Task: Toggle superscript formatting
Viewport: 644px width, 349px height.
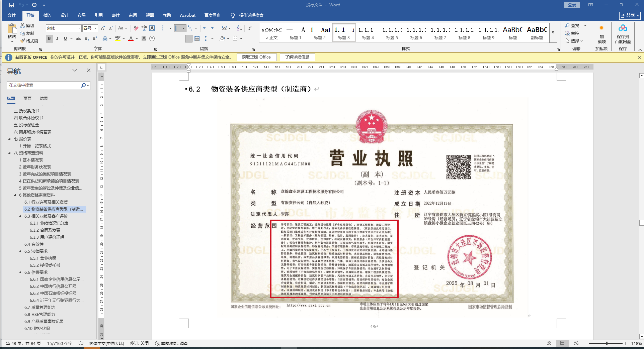Action: (95, 38)
